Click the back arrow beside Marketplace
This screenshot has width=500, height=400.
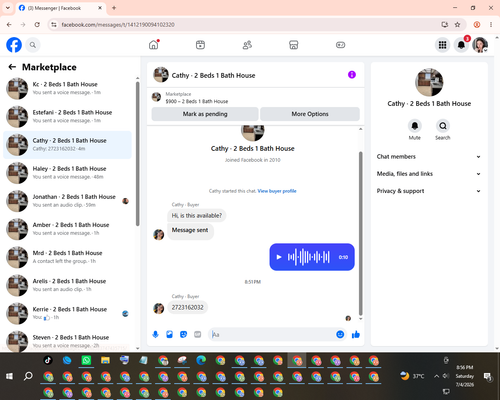12,67
